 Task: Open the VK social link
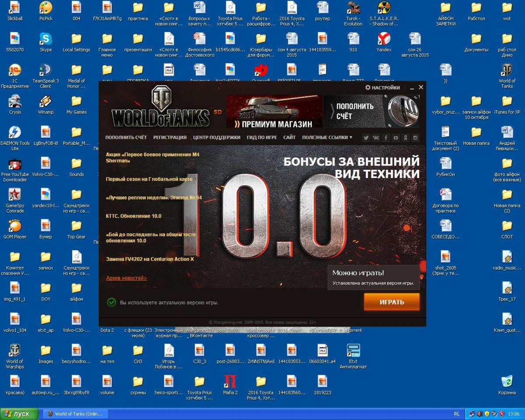point(376,137)
